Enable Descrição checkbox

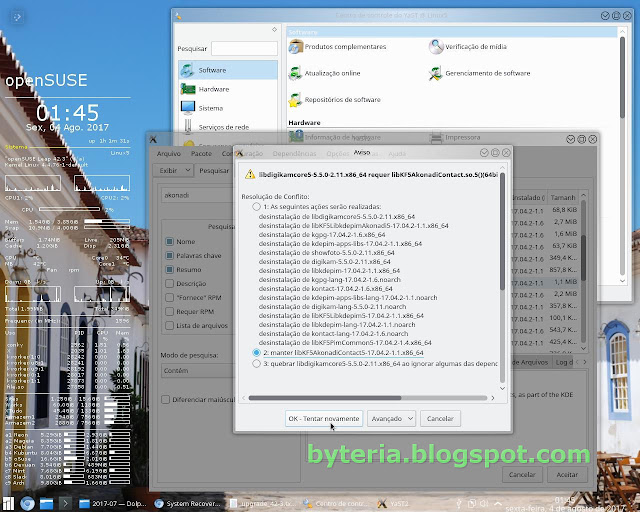click(169, 283)
